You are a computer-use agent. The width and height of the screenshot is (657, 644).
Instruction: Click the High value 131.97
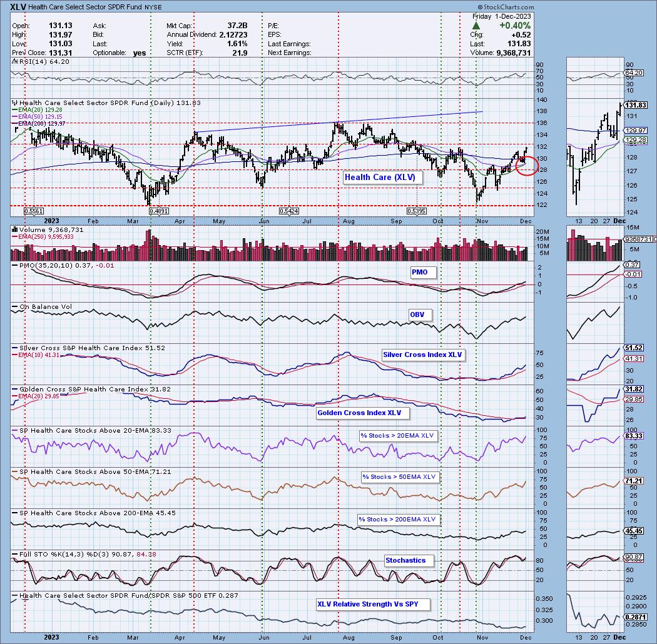tap(60, 35)
